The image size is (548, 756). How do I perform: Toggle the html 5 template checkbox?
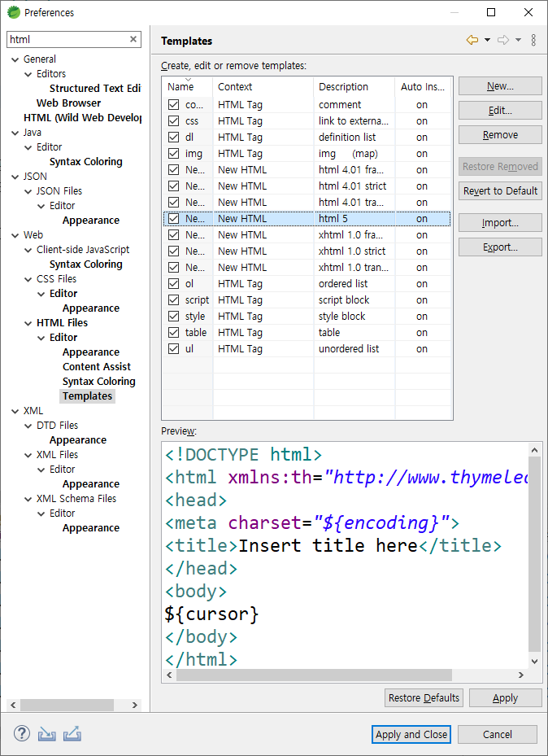(x=173, y=218)
